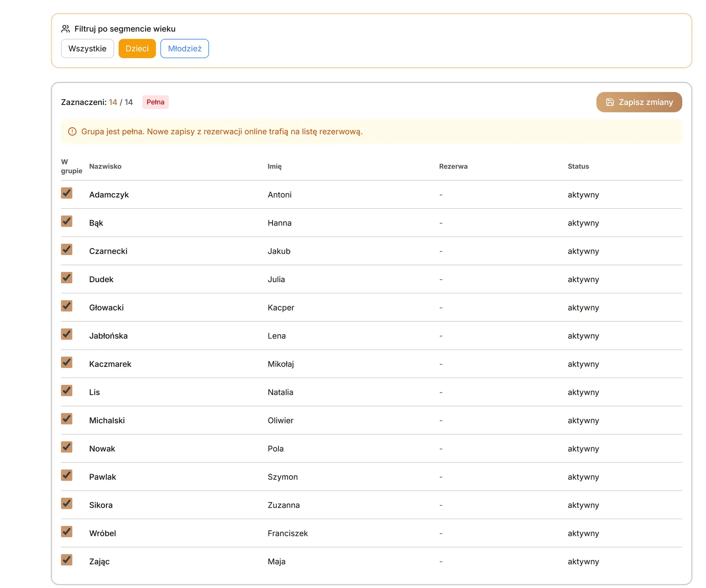Click the people icon beside Filtruj po segmencie
The width and height of the screenshot is (706, 588).
coord(65,29)
